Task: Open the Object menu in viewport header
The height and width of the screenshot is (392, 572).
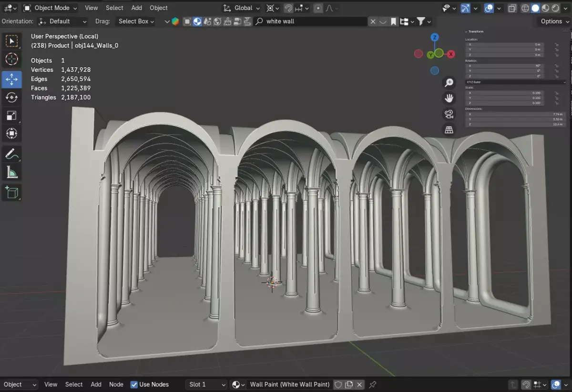Action: [159, 8]
